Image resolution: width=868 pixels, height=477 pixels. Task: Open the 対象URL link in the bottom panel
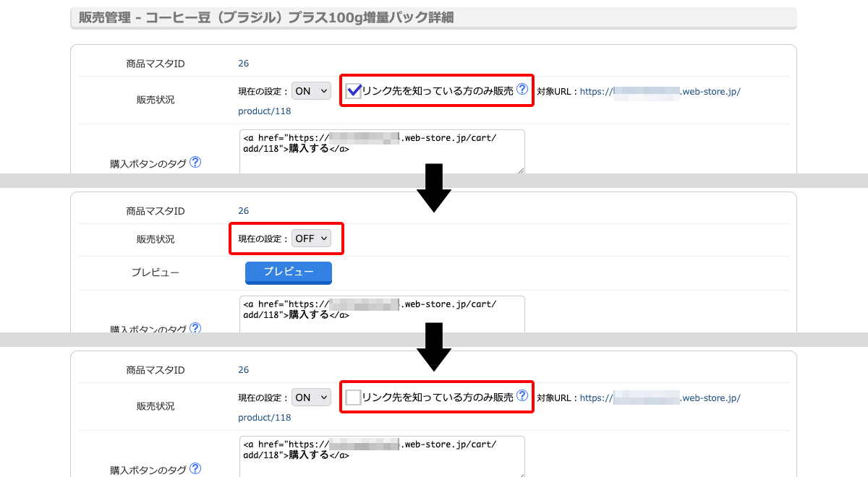point(660,397)
